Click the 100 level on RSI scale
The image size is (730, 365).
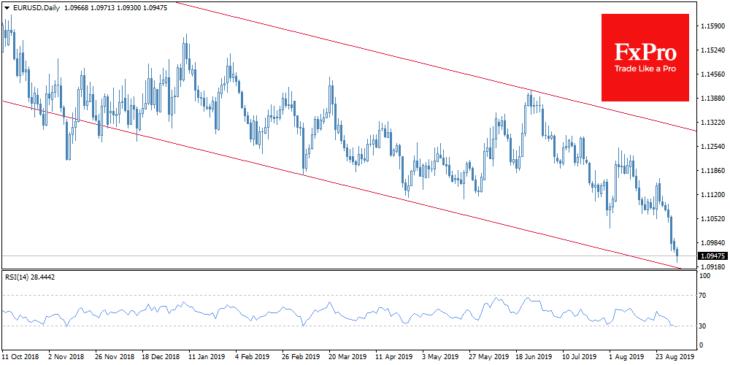pyautogui.click(x=706, y=276)
